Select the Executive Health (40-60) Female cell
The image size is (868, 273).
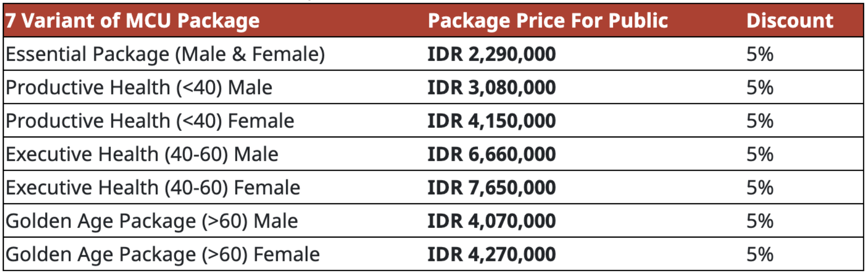[x=153, y=188]
